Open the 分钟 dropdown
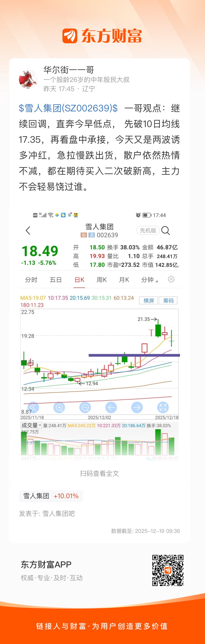205x644 pixels. 149,279
